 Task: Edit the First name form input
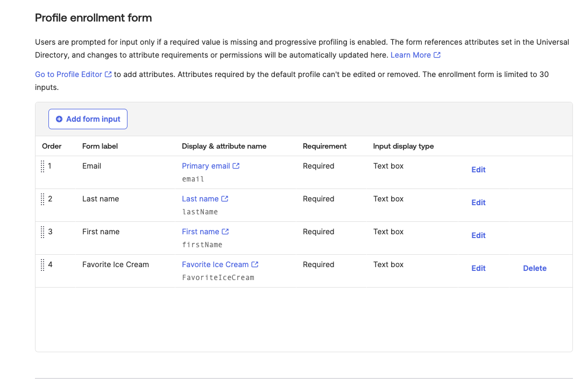(478, 235)
